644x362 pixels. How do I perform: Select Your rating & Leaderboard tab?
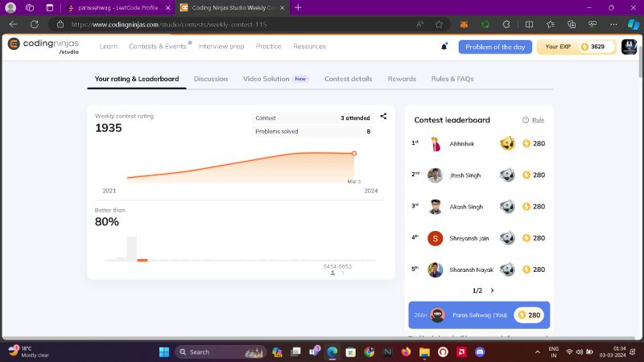pos(137,79)
